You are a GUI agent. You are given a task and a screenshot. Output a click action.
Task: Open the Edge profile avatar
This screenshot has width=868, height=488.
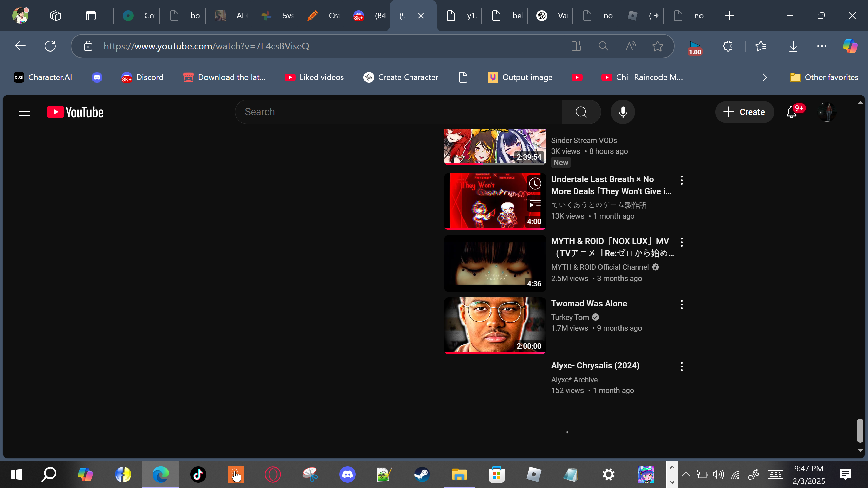point(20,16)
